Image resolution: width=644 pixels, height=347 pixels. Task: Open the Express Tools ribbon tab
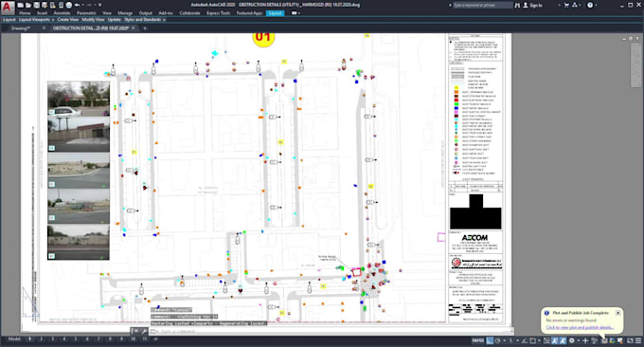(x=218, y=13)
